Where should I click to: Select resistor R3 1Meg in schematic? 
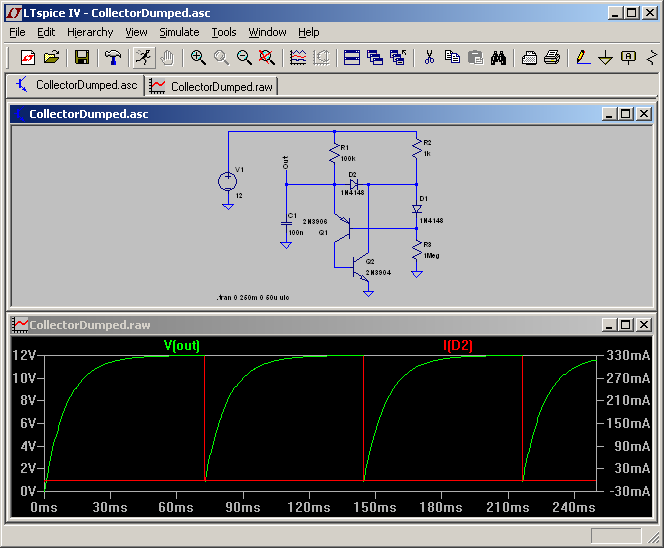point(417,251)
